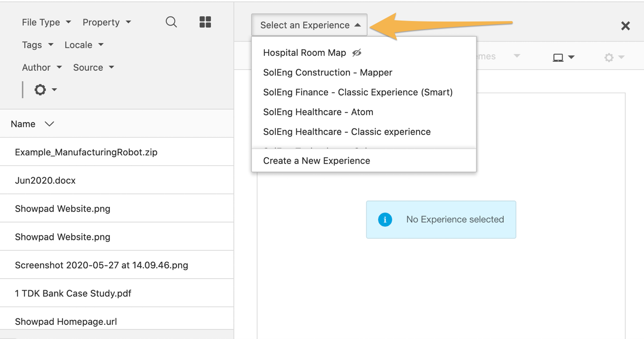
Task: Collapse the Select an Experience dropdown
Action: (x=309, y=25)
